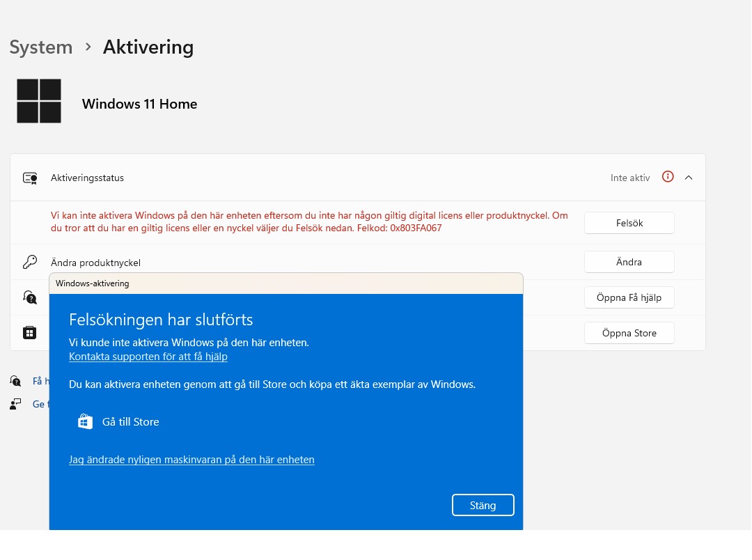Click the Vi kunde inte aktivera Windows text
The image size is (752, 560).
click(x=189, y=343)
